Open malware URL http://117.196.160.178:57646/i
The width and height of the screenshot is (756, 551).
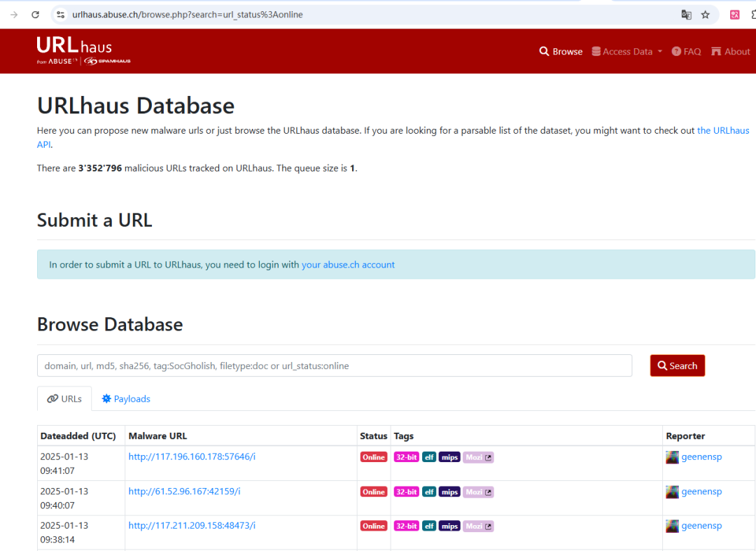192,456
